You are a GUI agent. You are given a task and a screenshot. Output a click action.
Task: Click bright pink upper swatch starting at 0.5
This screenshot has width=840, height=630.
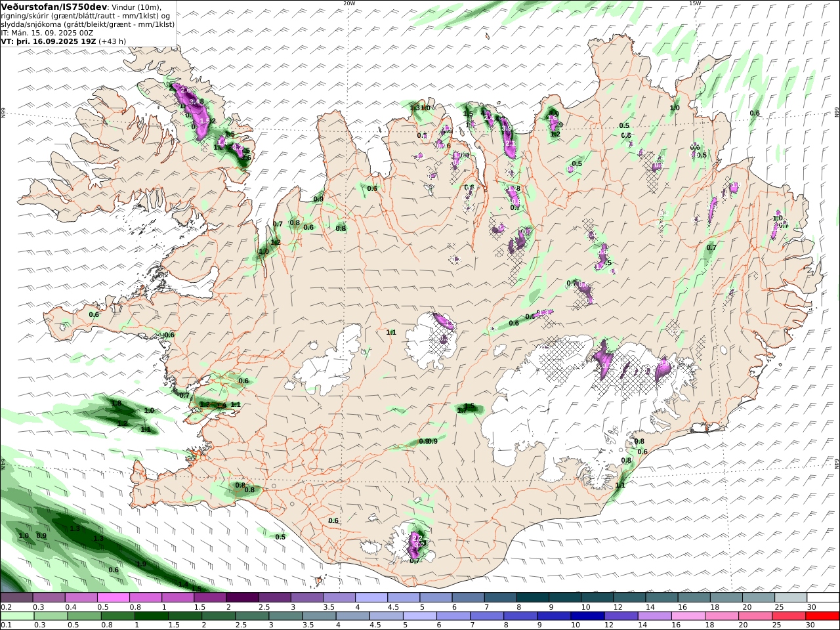point(114,597)
